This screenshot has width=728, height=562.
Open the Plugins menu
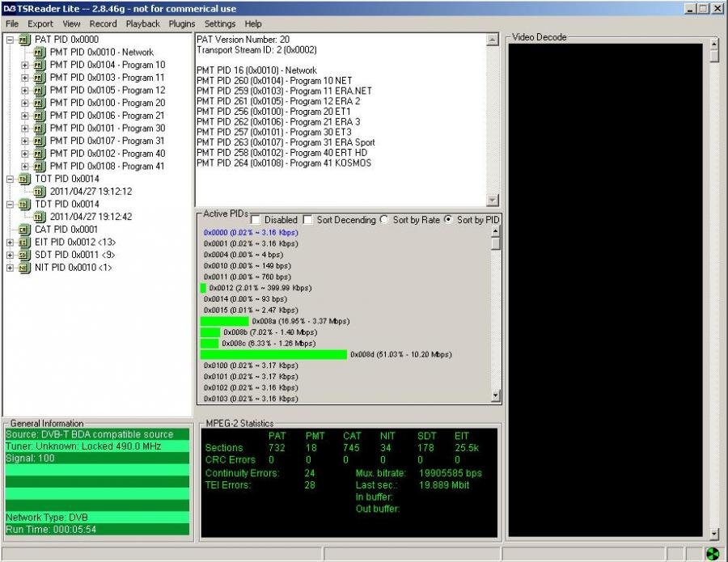pos(182,24)
